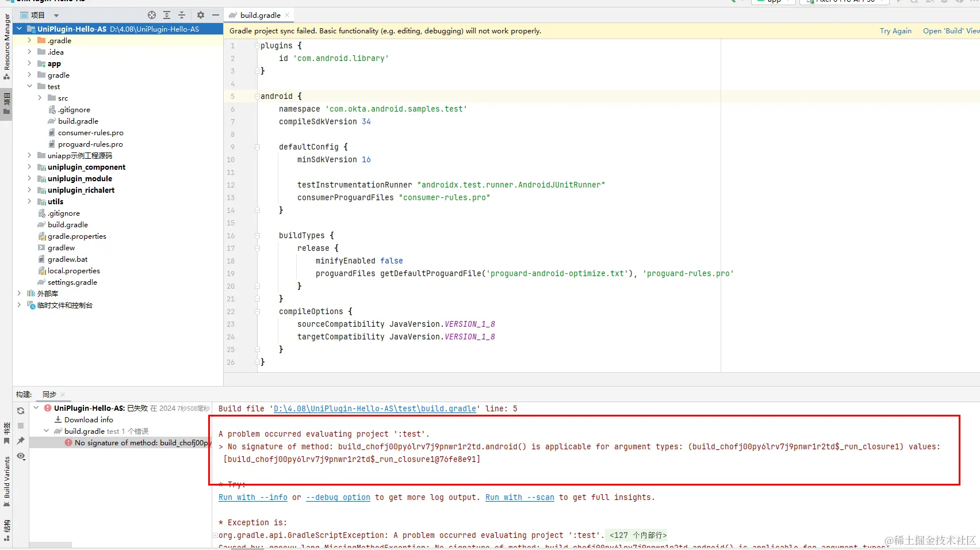
Task: Select consumer-rules.pro in the project tree
Action: point(91,132)
